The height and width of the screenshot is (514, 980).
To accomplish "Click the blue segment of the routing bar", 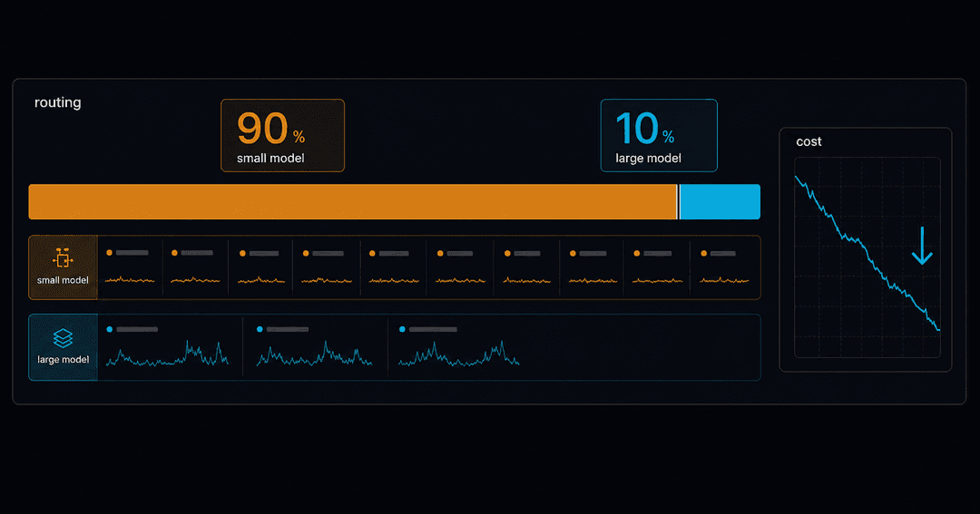I will [x=720, y=202].
